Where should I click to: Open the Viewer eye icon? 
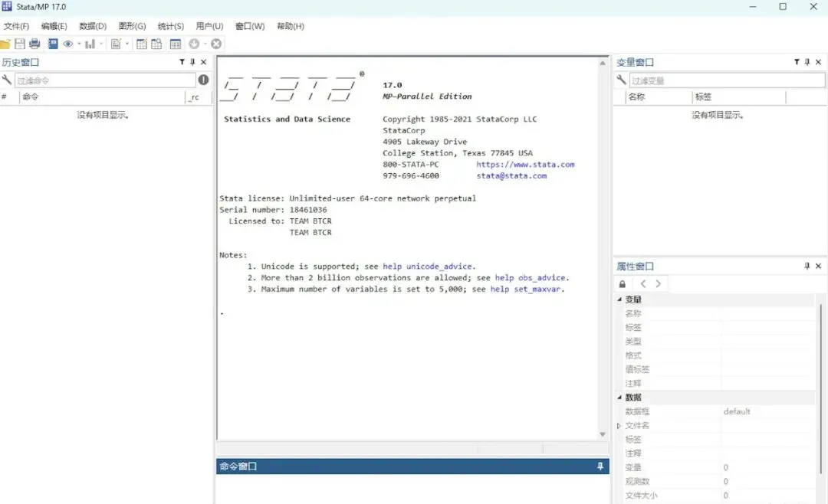(x=68, y=44)
